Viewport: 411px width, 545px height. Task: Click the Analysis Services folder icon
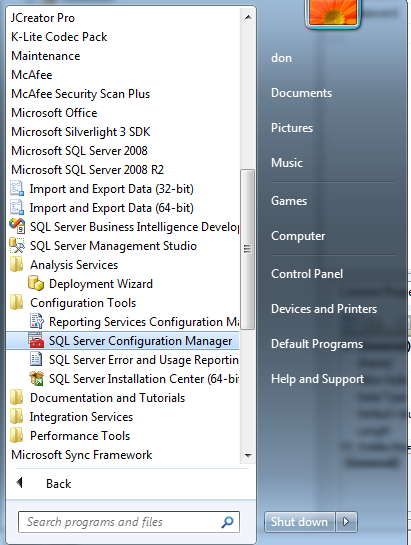pos(17,265)
